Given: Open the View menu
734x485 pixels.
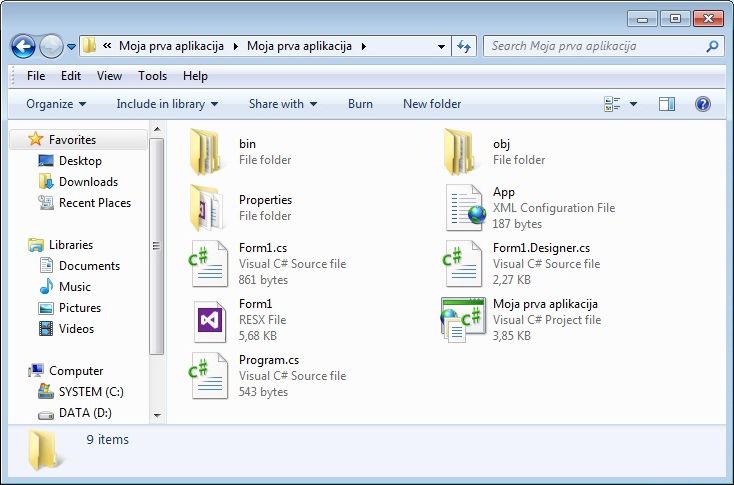Looking at the screenshot, I should 109,76.
